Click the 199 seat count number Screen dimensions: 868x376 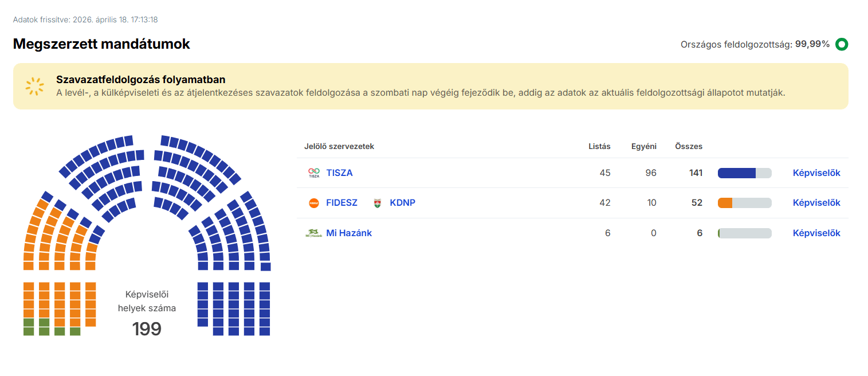[147, 329]
